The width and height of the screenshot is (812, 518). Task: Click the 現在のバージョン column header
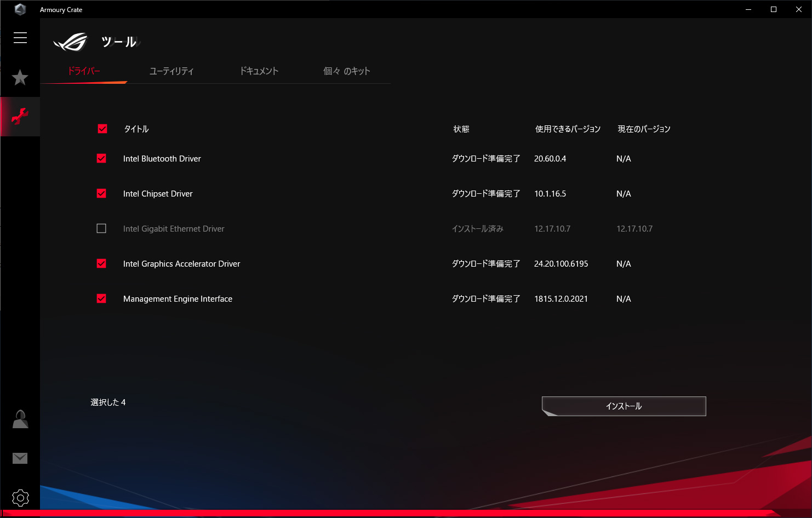coord(644,129)
